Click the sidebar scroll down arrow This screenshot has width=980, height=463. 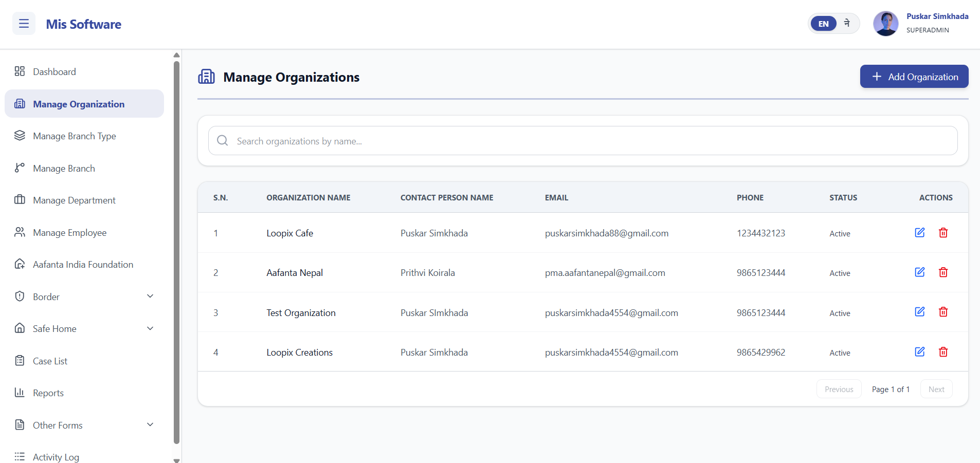(176, 460)
